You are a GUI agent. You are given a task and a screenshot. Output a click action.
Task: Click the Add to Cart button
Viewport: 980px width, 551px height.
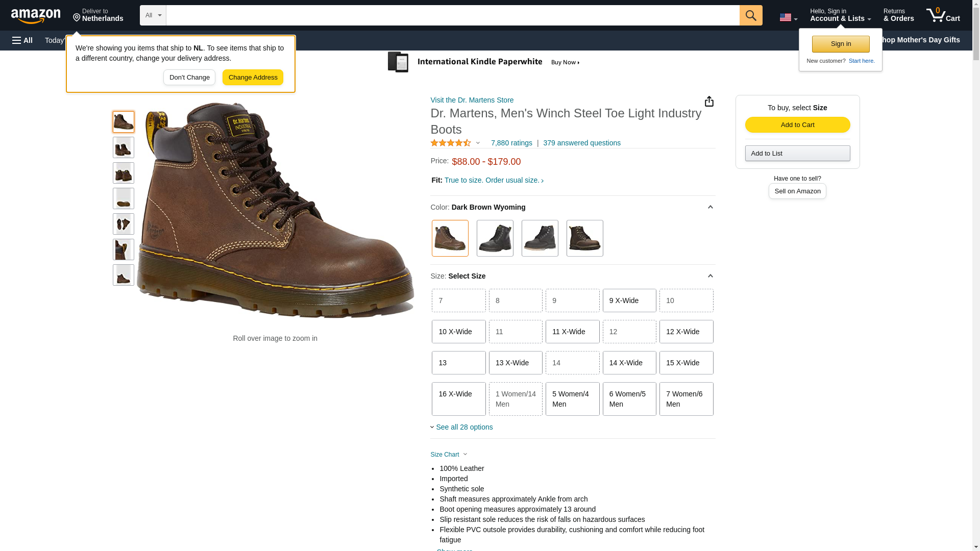tap(797, 125)
